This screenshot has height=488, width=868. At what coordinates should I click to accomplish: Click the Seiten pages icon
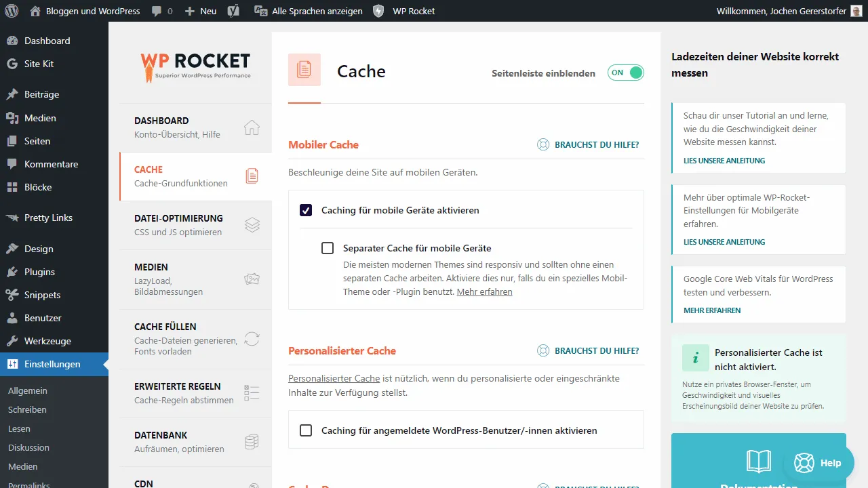point(12,141)
